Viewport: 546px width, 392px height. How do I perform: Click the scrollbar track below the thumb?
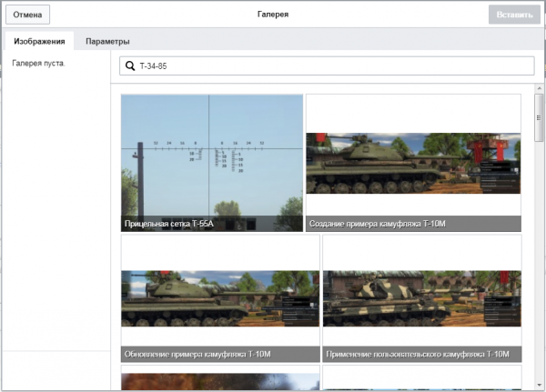[x=539, y=273]
